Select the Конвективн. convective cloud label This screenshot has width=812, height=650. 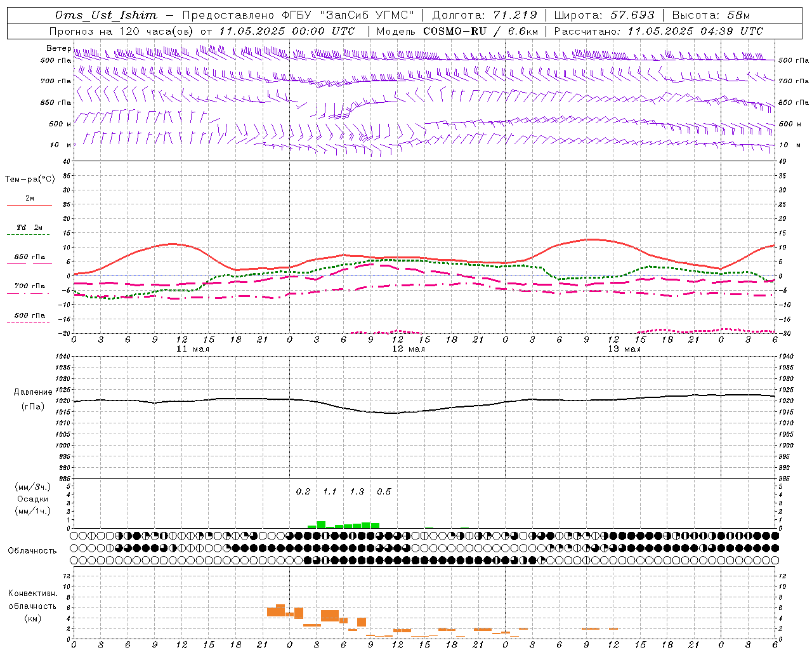click(32, 594)
